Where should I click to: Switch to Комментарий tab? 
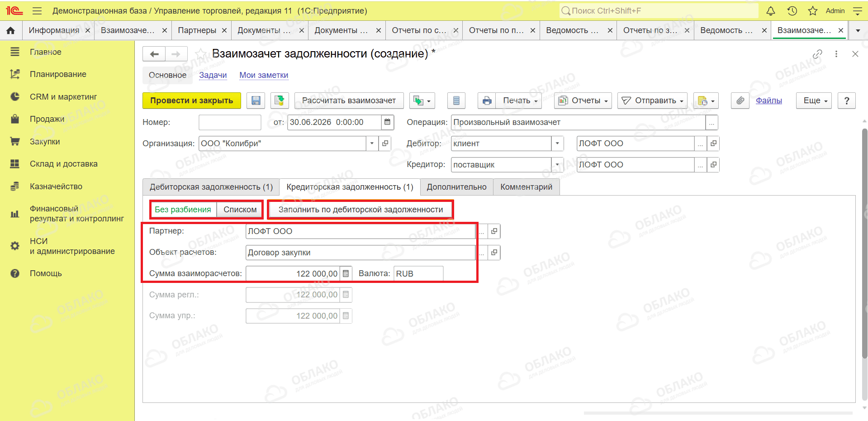(x=526, y=187)
